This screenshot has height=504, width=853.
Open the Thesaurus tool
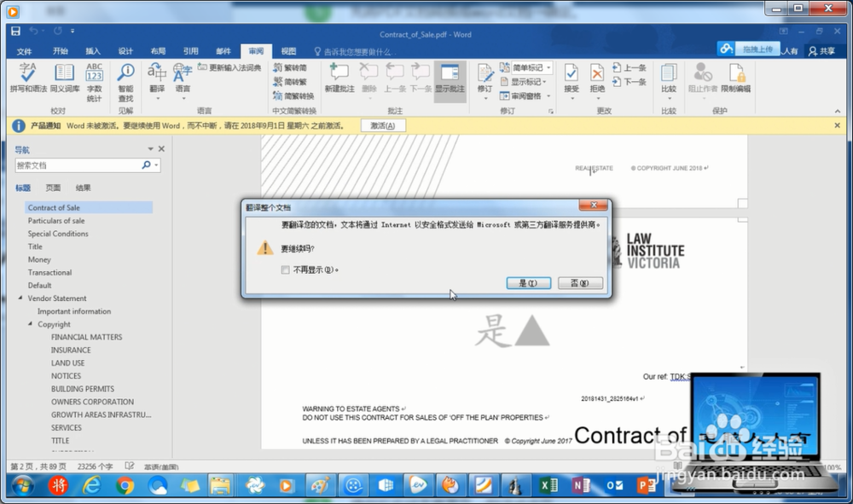(x=65, y=78)
